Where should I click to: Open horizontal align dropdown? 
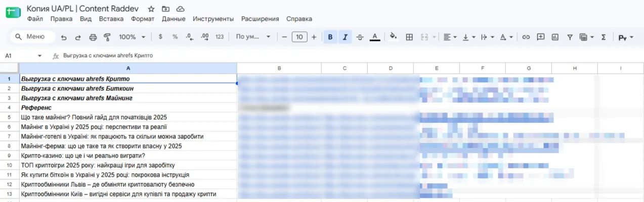click(450, 37)
